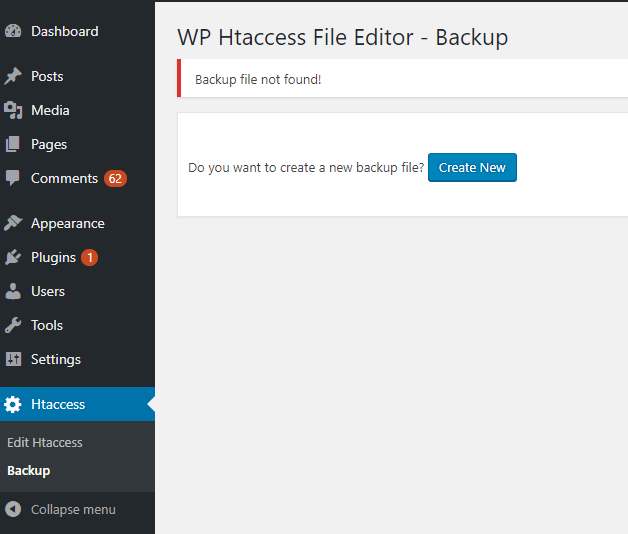
Task: Open the Settings menu label
Action: point(56,359)
